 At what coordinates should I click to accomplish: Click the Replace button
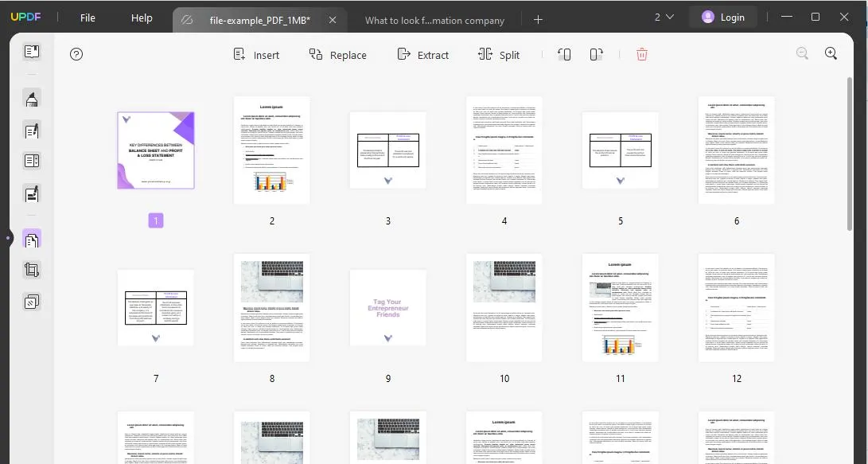tap(337, 55)
